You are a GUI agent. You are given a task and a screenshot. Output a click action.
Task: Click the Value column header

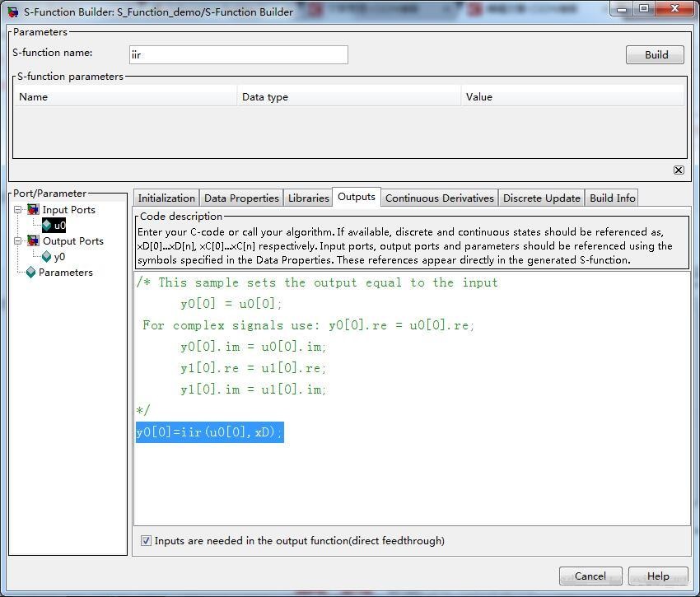(573, 97)
